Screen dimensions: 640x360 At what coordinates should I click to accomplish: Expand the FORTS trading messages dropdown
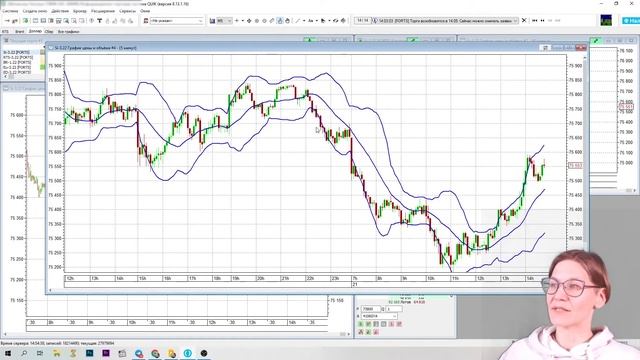516,20
